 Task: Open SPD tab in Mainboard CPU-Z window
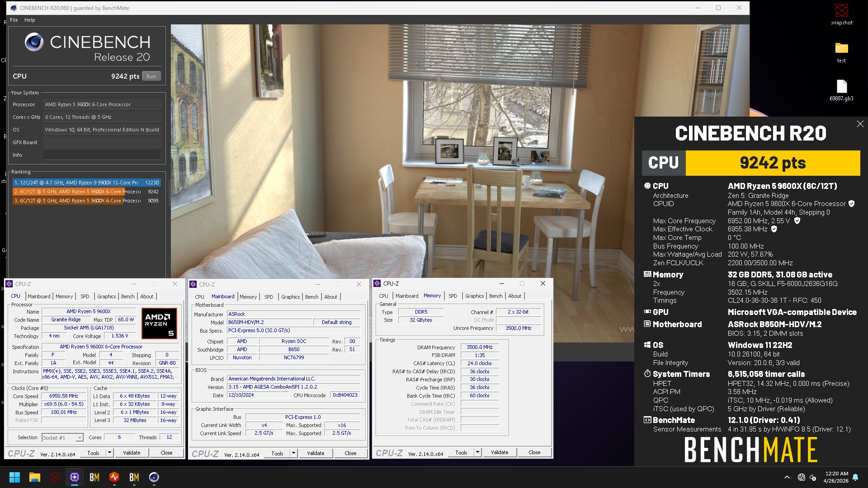[x=269, y=297]
